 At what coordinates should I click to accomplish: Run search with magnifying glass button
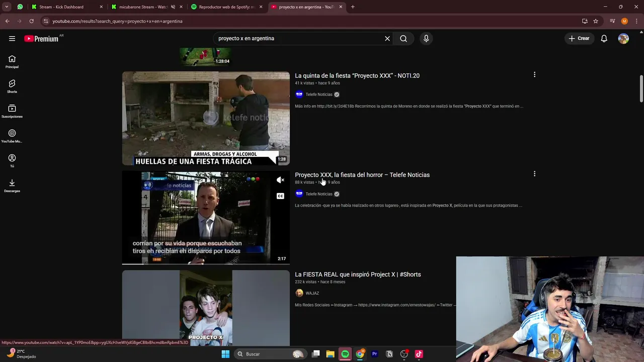point(404,38)
